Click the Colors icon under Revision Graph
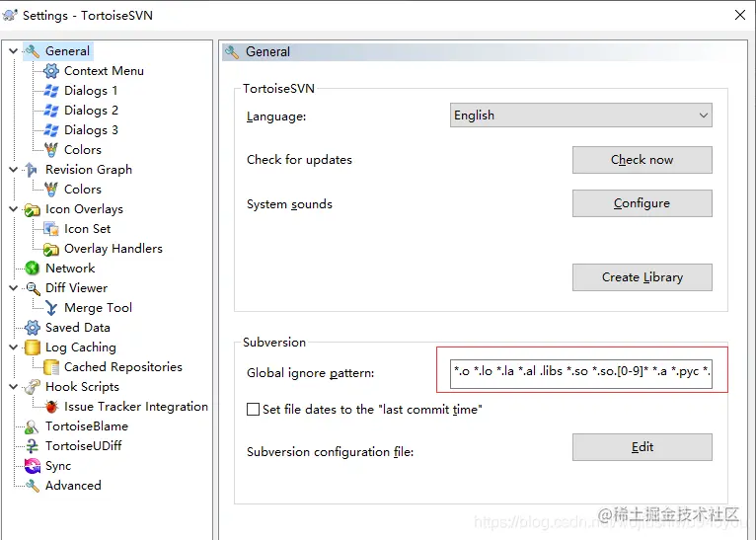 (x=51, y=190)
